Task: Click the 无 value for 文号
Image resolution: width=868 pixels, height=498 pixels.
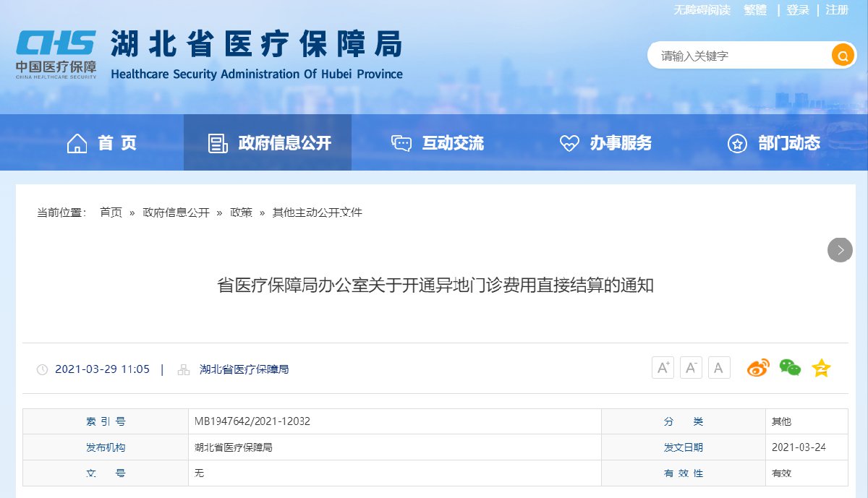Action: tap(199, 473)
